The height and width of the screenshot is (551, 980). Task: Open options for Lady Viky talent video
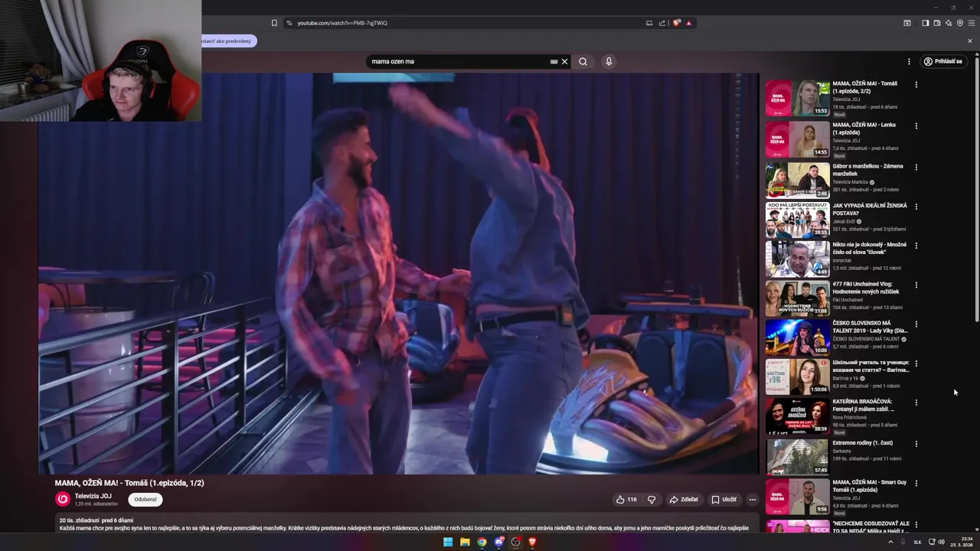coord(916,324)
